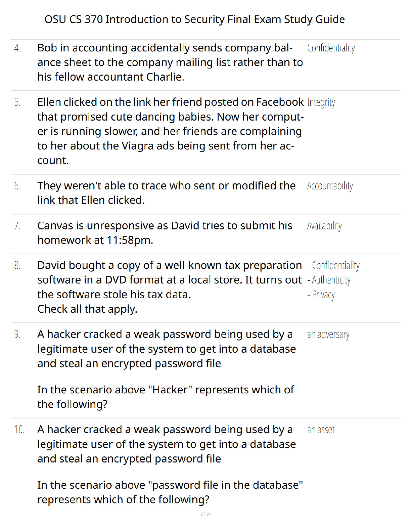Click the Confidentiality answer in question 8

tap(333, 266)
